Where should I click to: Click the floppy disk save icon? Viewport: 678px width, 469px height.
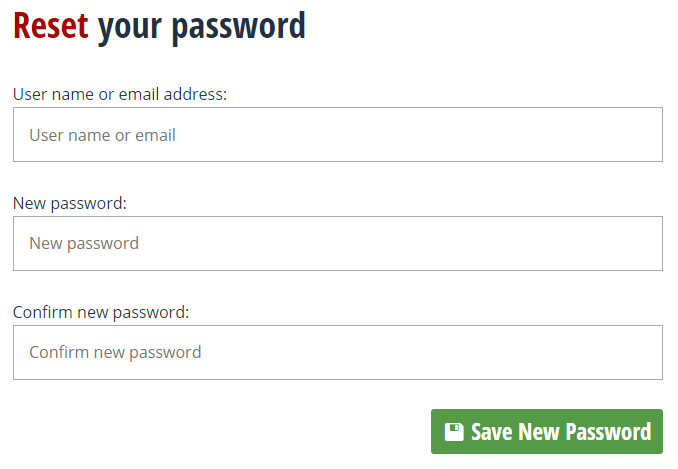pos(454,432)
